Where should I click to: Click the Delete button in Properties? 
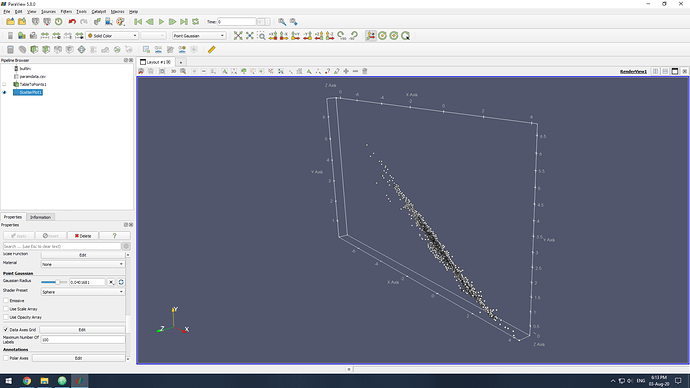(83, 236)
